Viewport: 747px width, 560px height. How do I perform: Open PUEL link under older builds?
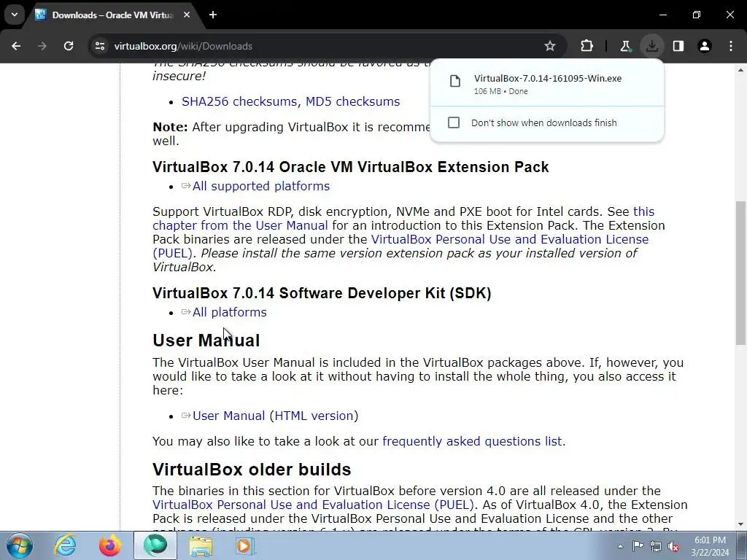pyautogui.click(x=313, y=505)
